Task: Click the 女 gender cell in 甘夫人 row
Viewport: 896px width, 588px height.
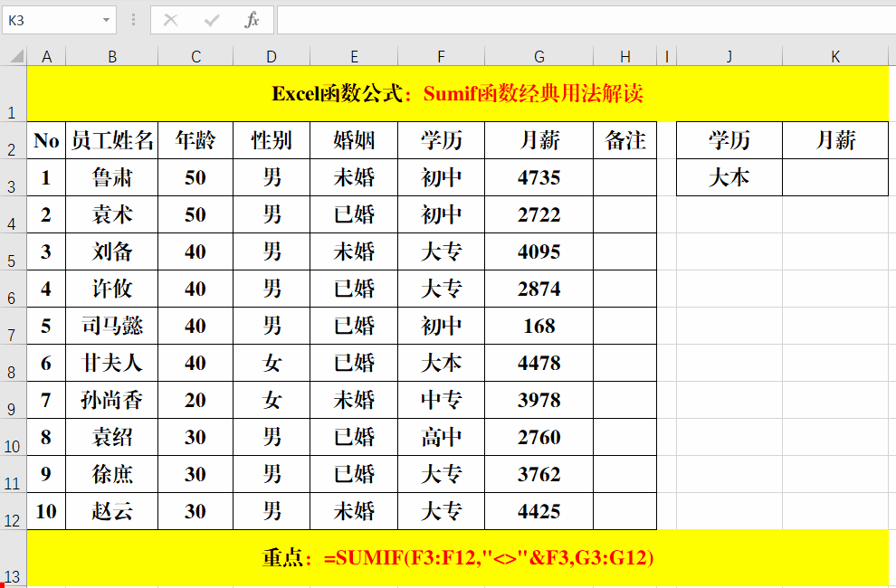Action: tap(272, 363)
